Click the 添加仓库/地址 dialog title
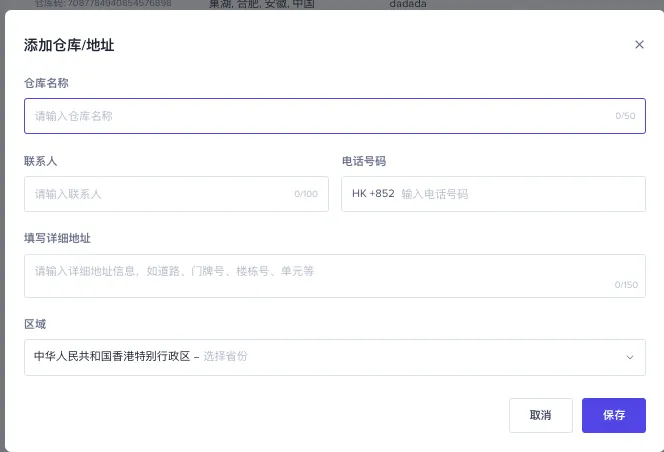 pos(75,45)
